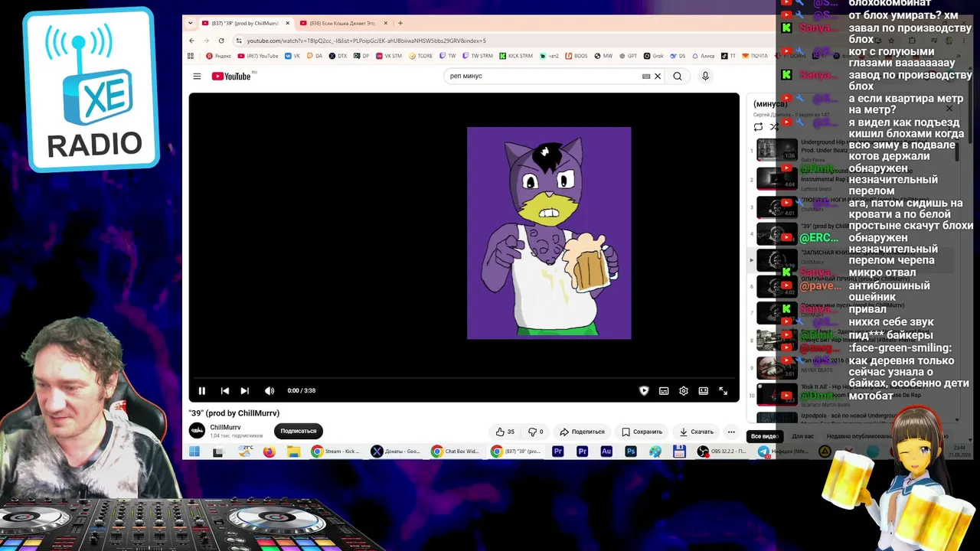The image size is (980, 551).
Task: Open Adobe Photoshop from taskbar
Action: click(x=631, y=452)
